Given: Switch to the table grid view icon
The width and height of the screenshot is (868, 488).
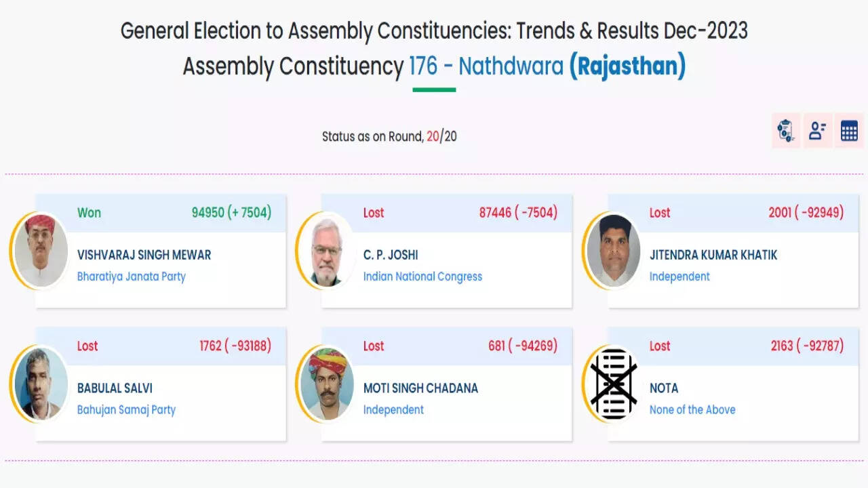Looking at the screenshot, I should coord(849,131).
